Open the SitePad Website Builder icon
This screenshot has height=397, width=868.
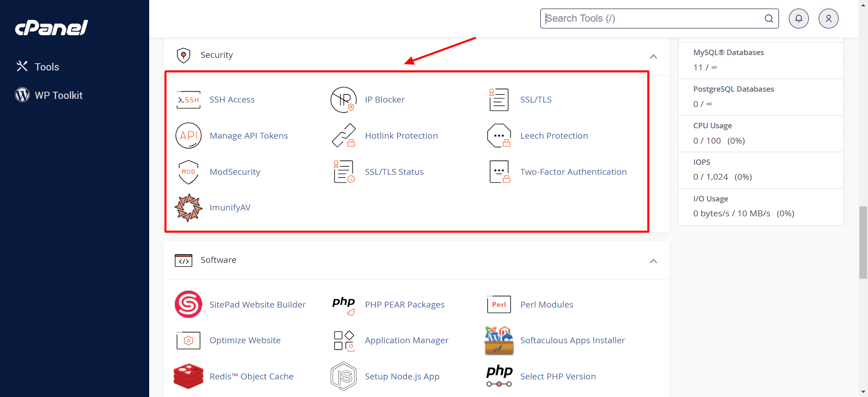click(x=188, y=304)
